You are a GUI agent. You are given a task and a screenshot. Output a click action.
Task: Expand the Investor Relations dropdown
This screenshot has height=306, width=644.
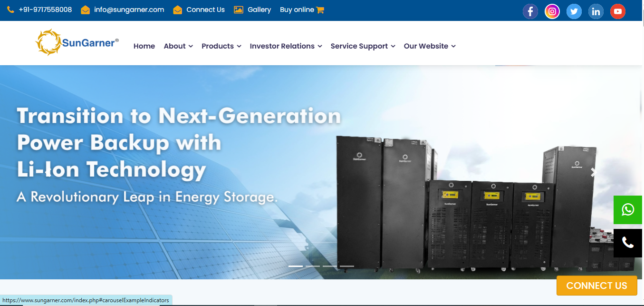(x=286, y=46)
